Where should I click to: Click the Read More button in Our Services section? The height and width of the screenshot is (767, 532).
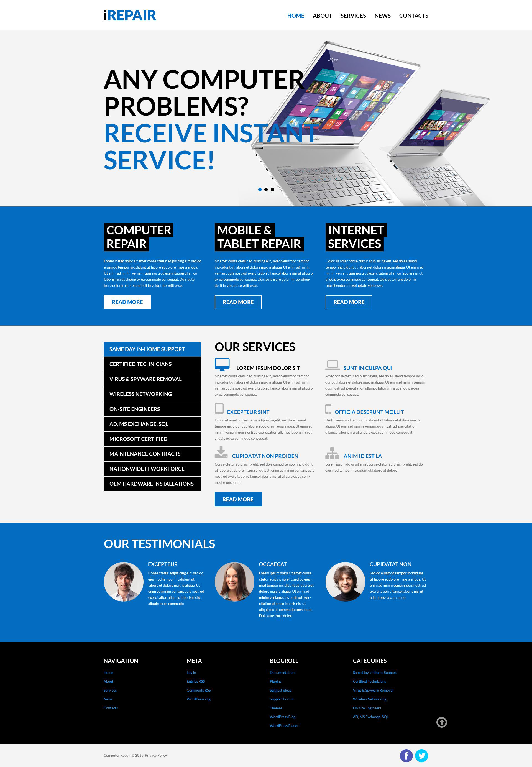(x=238, y=499)
